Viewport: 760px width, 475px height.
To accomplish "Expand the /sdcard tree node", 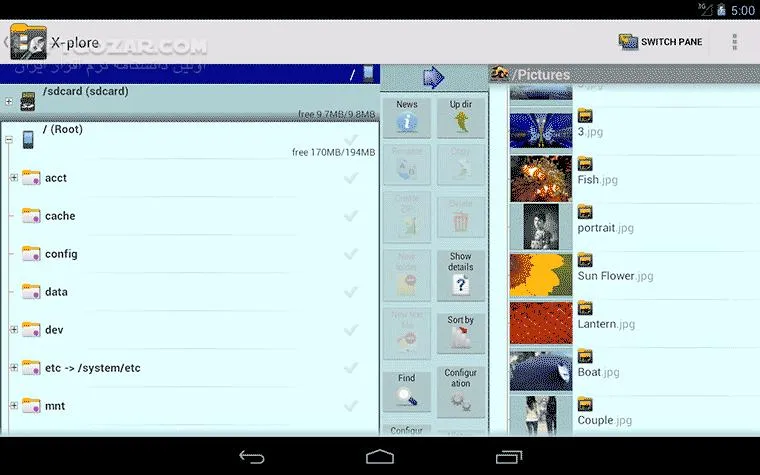I will 9,101.
